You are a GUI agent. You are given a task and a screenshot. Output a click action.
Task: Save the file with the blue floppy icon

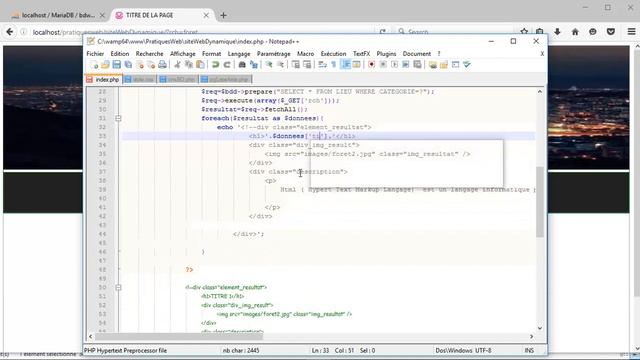[x=117, y=64]
